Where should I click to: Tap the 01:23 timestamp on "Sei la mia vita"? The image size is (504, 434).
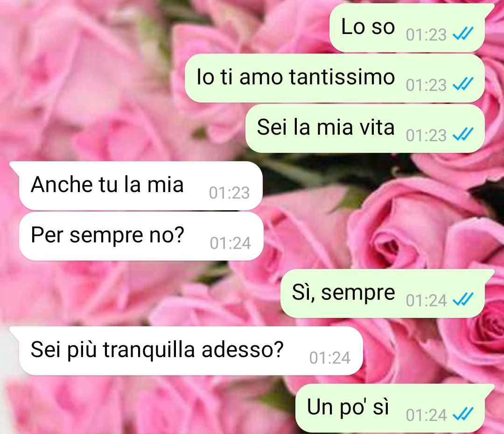coord(426,136)
